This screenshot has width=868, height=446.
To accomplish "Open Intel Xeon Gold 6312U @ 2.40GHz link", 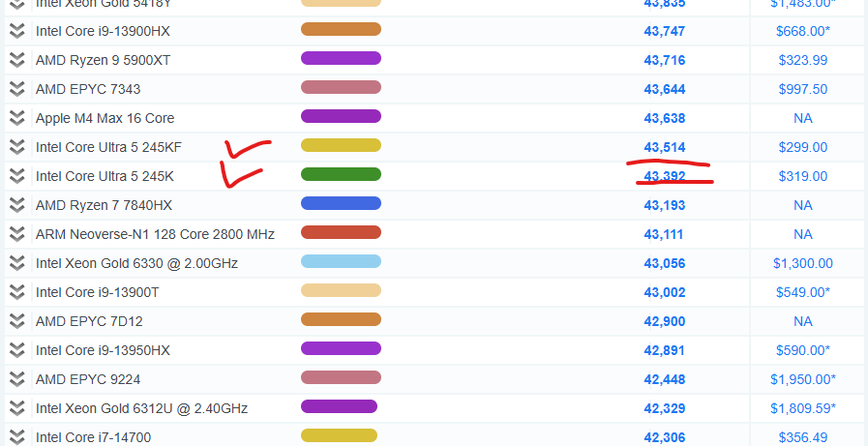I will [x=141, y=409].
